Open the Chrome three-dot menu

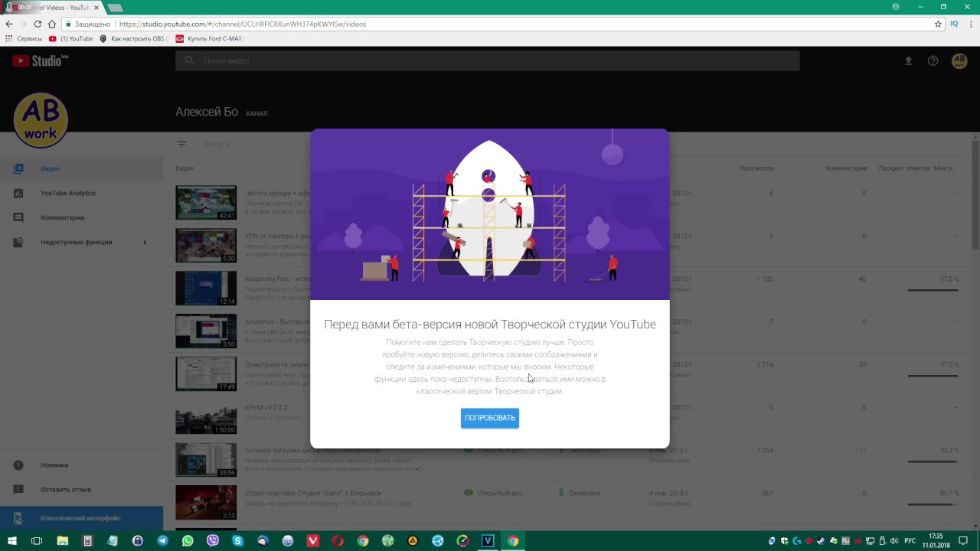point(971,24)
